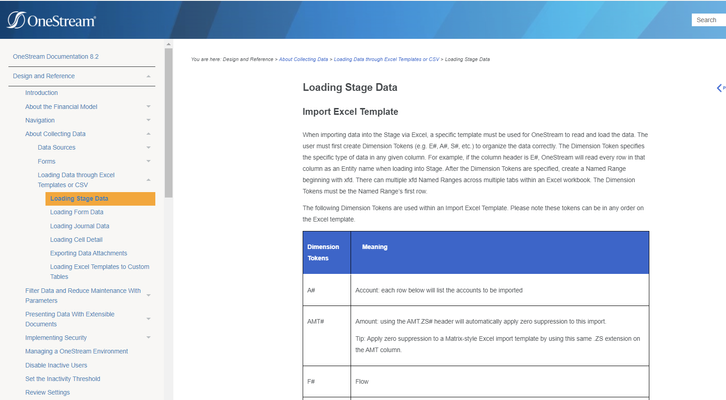Image resolution: width=726 pixels, height=400 pixels.
Task: Expand About the Financial Model chevron
Action: pyautogui.click(x=148, y=106)
